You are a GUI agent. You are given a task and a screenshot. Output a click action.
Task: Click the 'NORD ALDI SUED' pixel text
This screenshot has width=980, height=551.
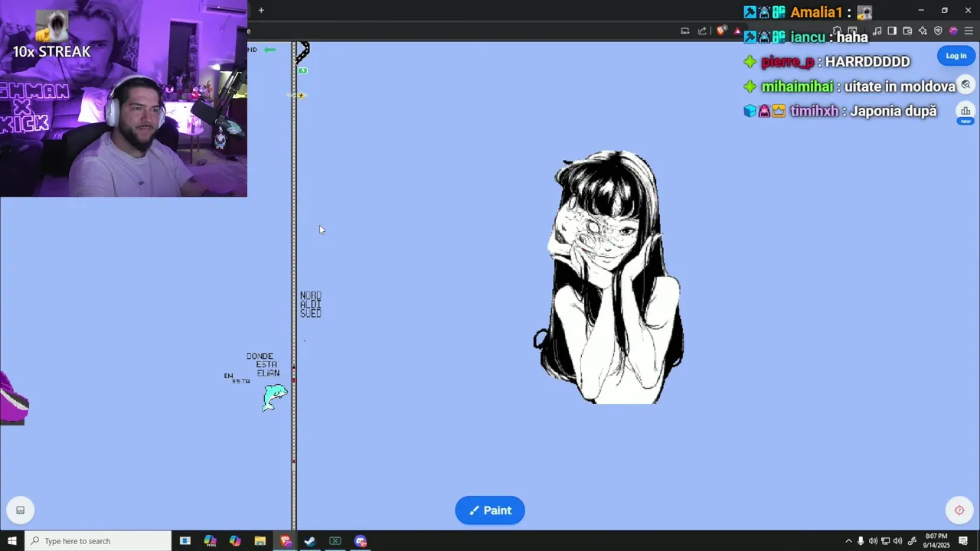pos(311,305)
